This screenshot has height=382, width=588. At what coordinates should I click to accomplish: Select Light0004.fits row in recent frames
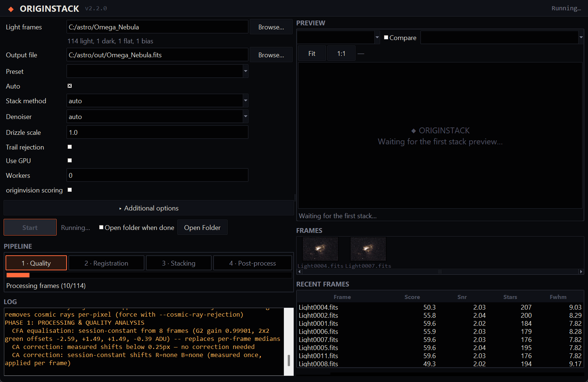(440, 307)
